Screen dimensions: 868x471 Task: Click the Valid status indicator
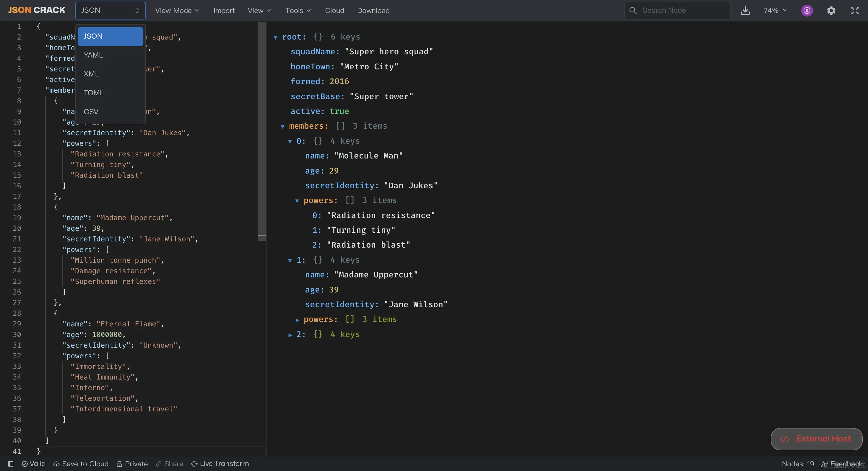pyautogui.click(x=34, y=464)
